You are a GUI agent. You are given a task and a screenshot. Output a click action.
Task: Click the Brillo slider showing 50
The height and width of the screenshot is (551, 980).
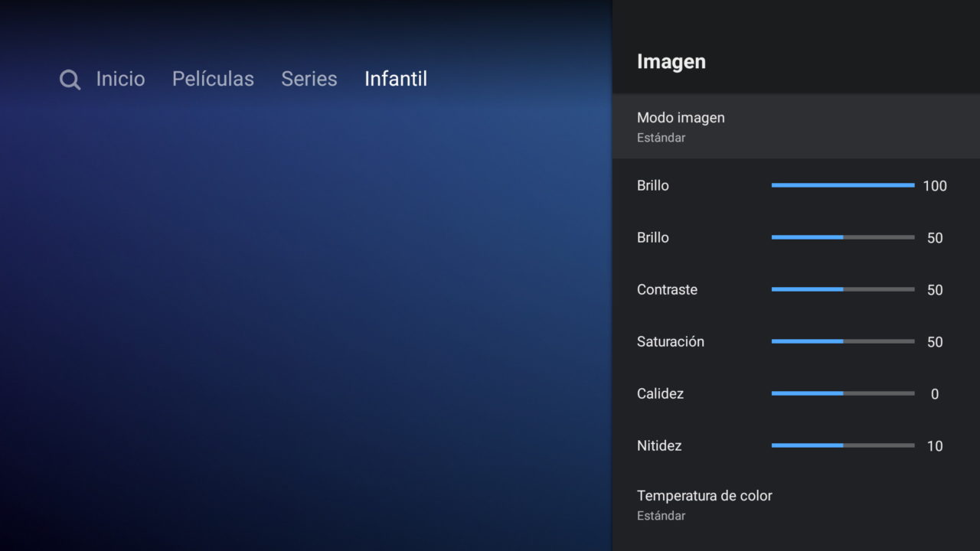[843, 237]
